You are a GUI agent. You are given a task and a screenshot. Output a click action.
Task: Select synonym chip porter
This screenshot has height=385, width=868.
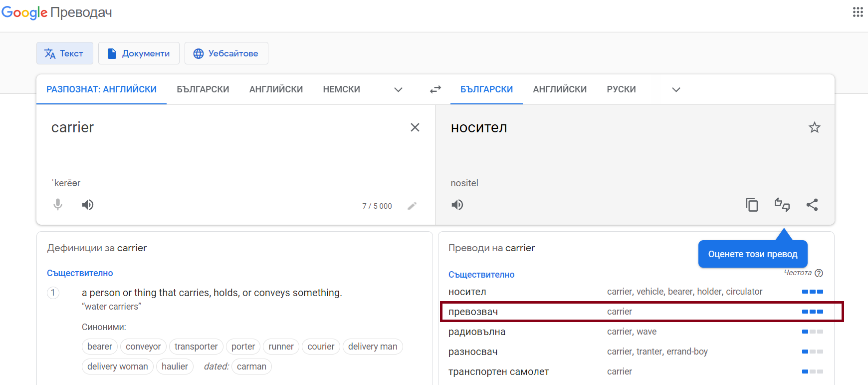(243, 347)
